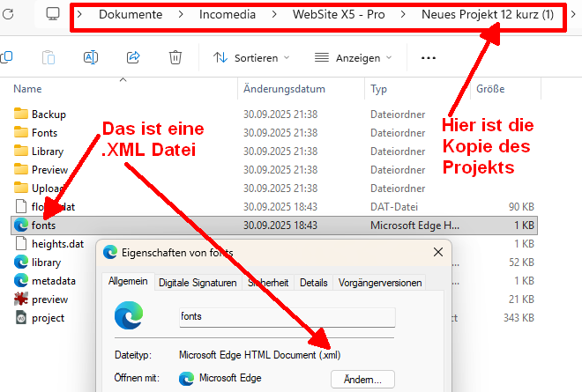Click the share icon in toolbar
Image resolution: width=582 pixels, height=392 pixels.
133,57
